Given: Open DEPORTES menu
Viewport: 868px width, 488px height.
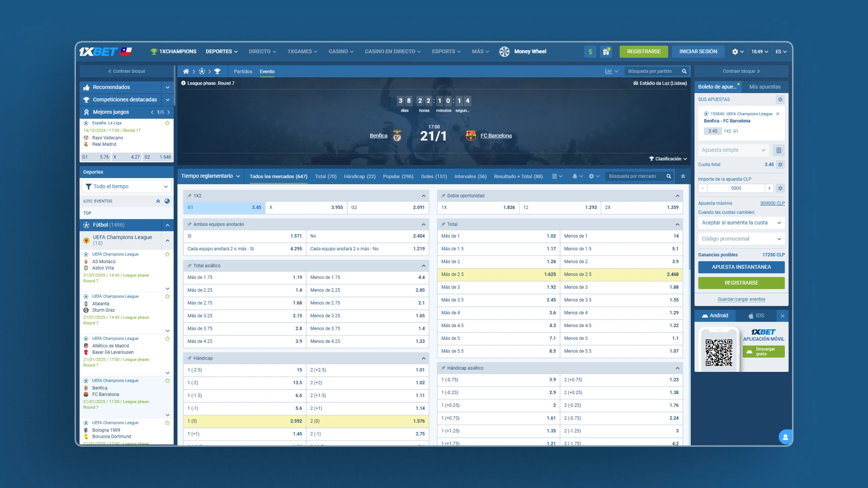Looking at the screenshot, I should 222,52.
